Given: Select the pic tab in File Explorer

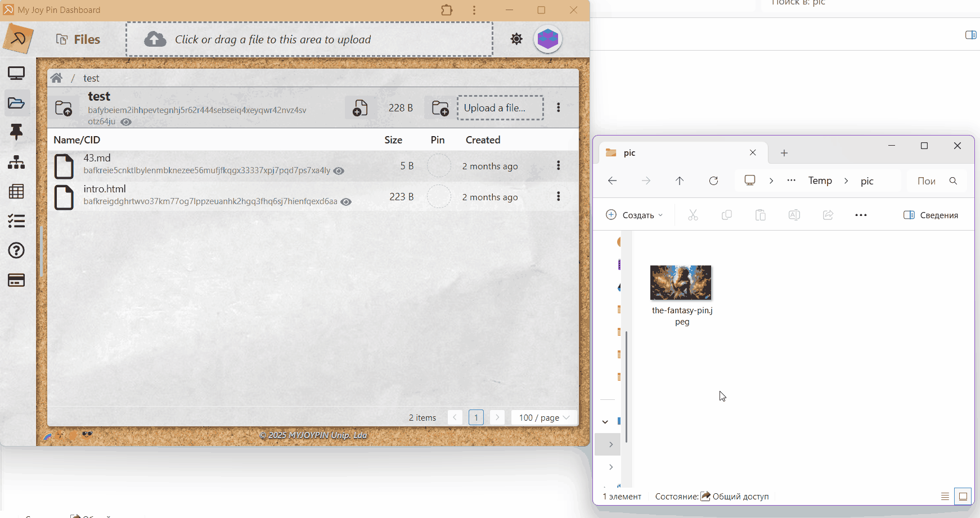Looking at the screenshot, I should [x=669, y=153].
